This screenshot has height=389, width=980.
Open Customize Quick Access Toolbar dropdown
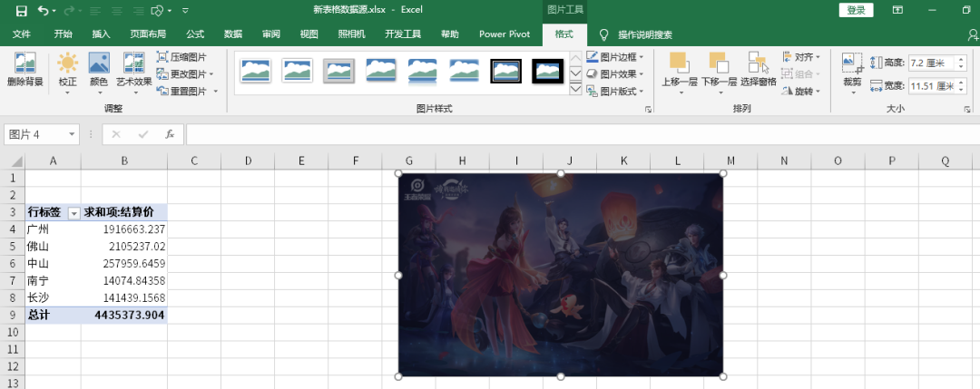coord(186,11)
